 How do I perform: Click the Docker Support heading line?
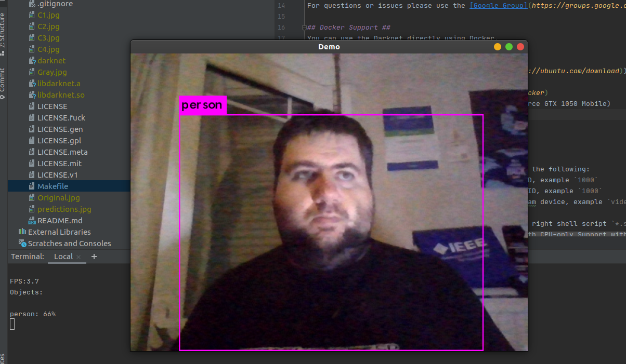[x=348, y=27]
